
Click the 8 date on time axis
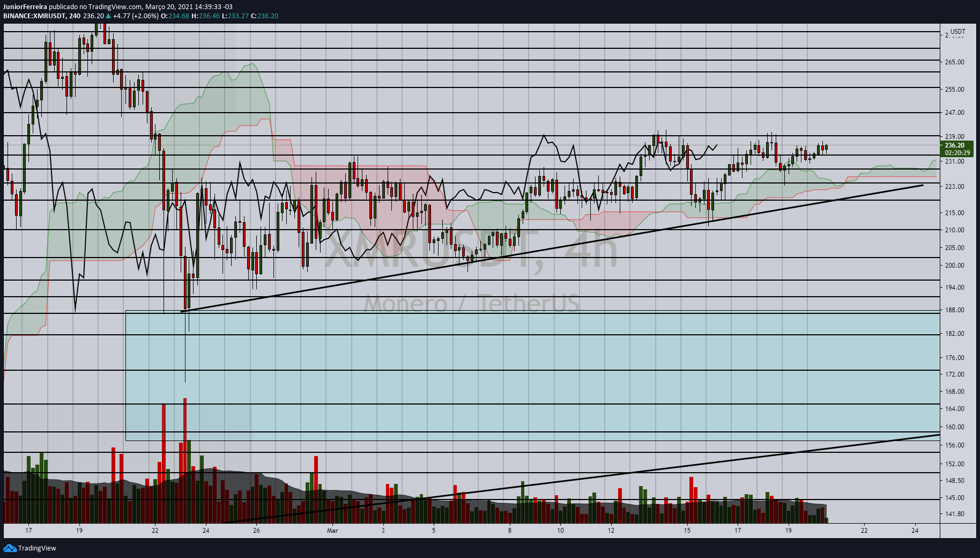tap(510, 531)
